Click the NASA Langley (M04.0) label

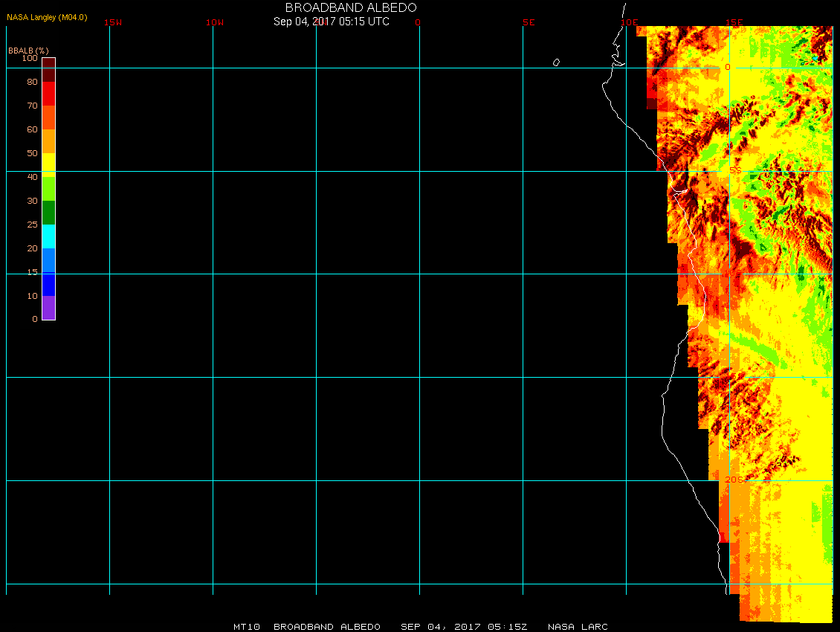click(x=47, y=17)
